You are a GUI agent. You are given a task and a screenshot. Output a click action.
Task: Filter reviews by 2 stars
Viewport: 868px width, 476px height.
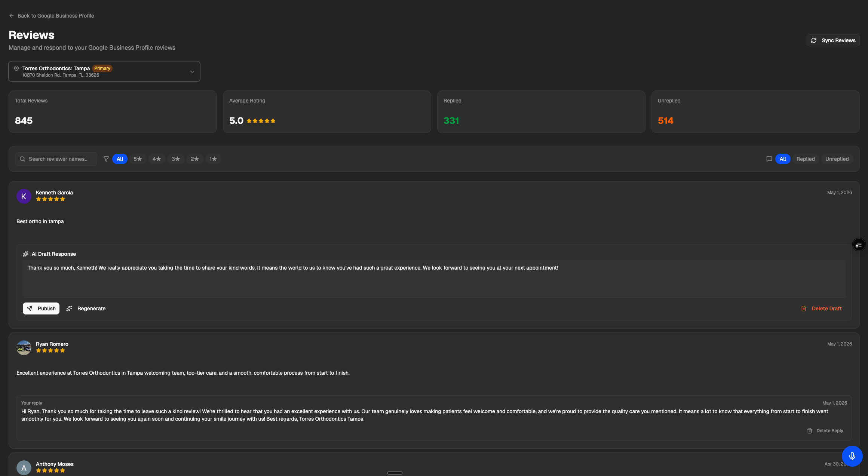[195, 159]
